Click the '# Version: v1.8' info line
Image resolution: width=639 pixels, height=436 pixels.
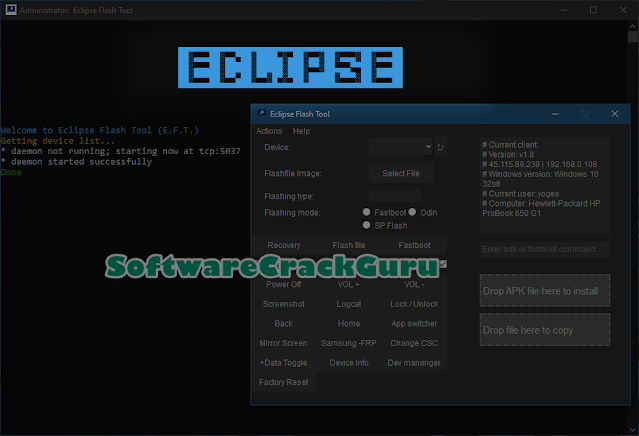click(508, 154)
